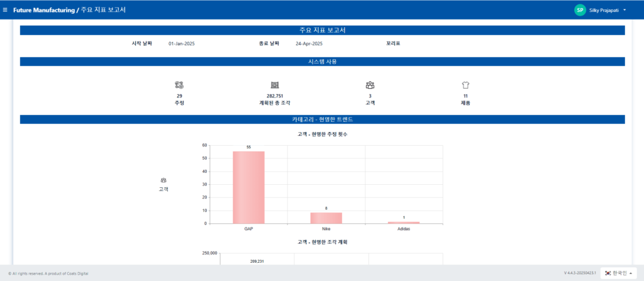The height and width of the screenshot is (281, 644).
Task: Click the start date 01-Jan-2025
Action: click(182, 43)
